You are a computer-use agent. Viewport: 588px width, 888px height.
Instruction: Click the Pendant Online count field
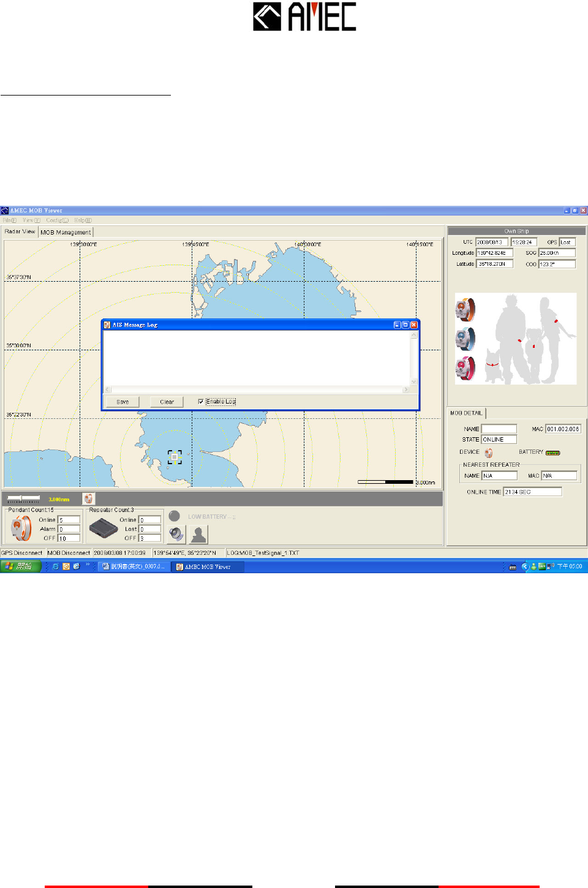pos(69,520)
